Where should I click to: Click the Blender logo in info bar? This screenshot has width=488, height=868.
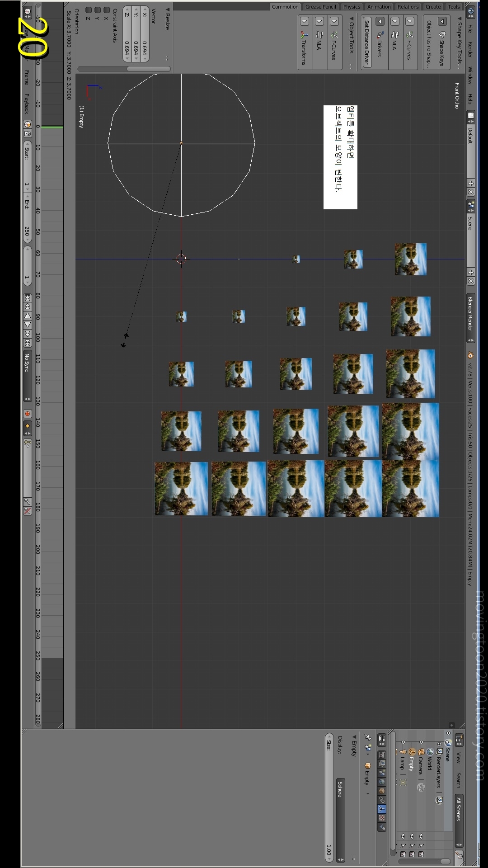click(470, 355)
